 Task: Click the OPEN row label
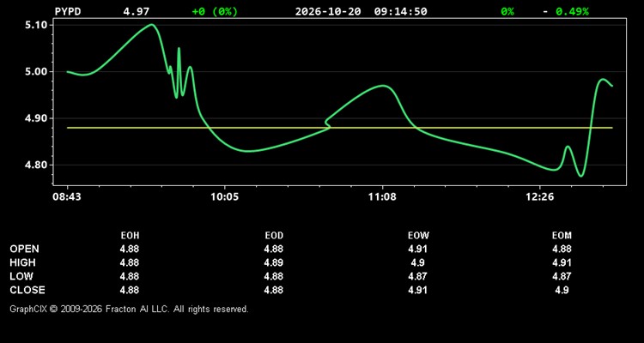pos(25,249)
